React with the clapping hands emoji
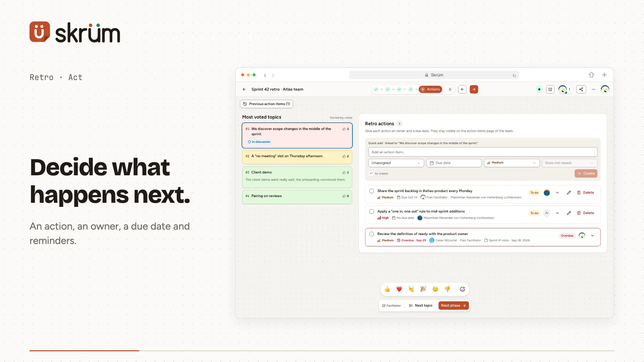 411,289
